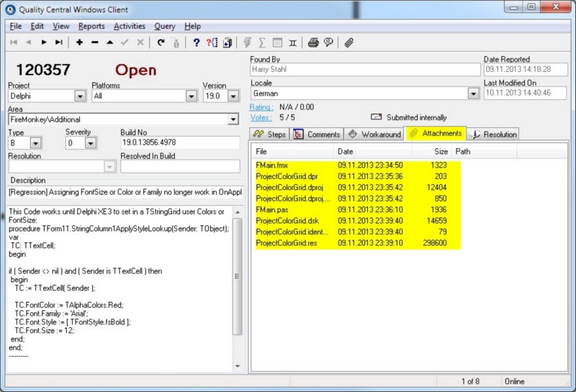Open the View menu
Viewport: 576px width, 392px height.
click(61, 27)
